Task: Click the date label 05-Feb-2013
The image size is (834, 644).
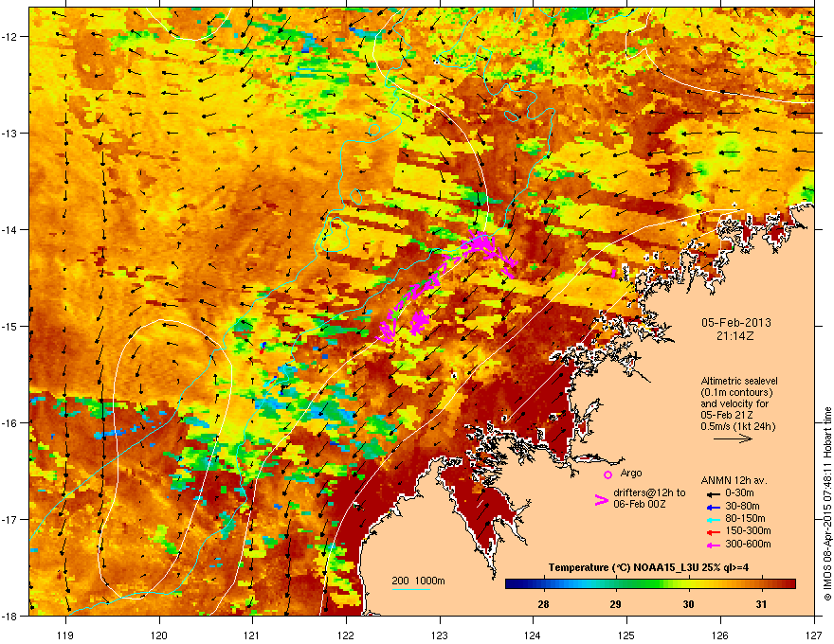Action: pyautogui.click(x=736, y=323)
